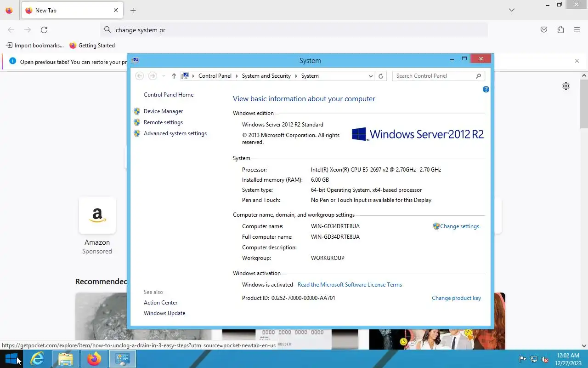The height and width of the screenshot is (368, 588).
Task: Refresh the System Control Panel address bar
Action: (x=381, y=76)
